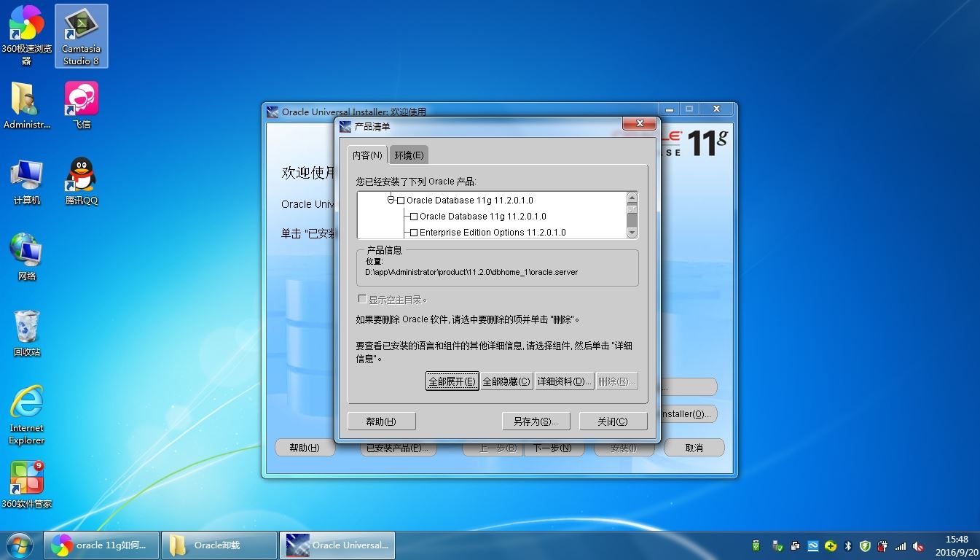Open 详细资料(D)... details

click(564, 381)
